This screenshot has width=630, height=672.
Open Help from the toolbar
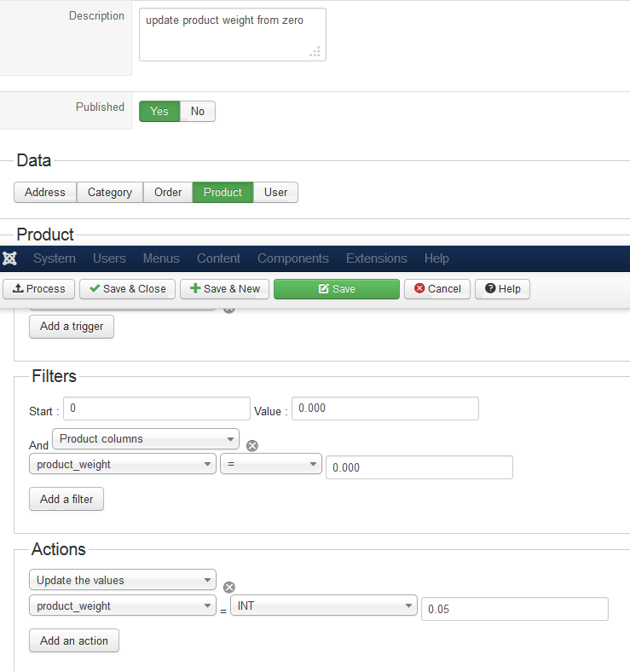[x=502, y=289]
